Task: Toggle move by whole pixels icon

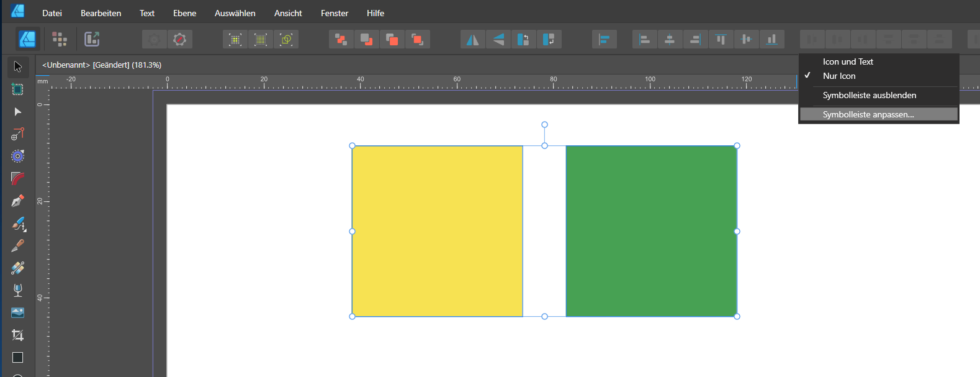Action: (x=261, y=39)
